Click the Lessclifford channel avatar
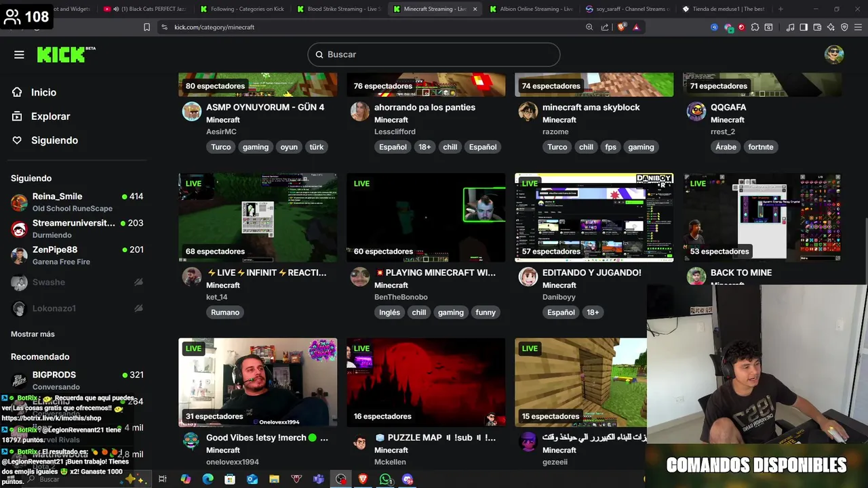Image resolution: width=868 pixels, height=488 pixels. click(x=360, y=111)
